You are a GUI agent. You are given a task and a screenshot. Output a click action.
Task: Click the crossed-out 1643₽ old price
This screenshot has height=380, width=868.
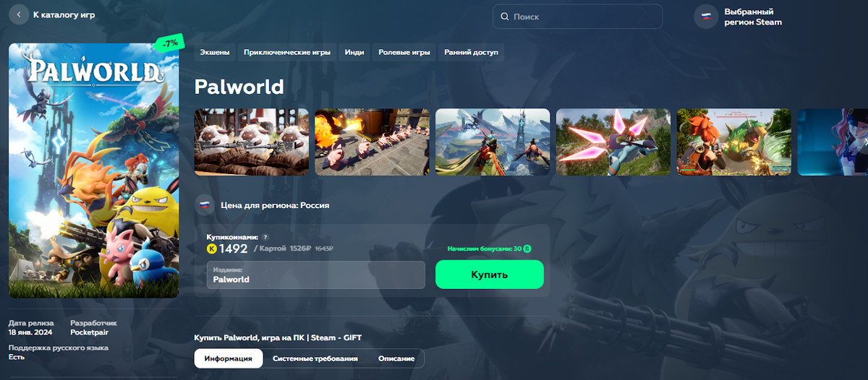[325, 249]
